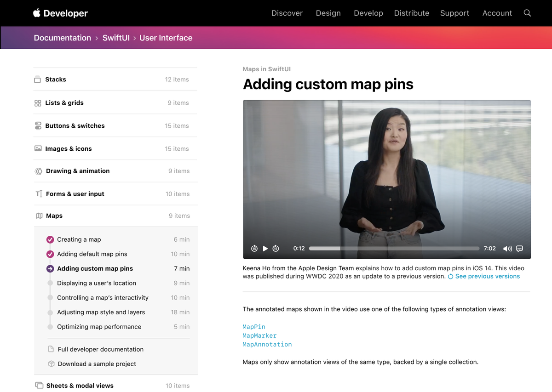Click the Sheets & modal views icon
The height and width of the screenshot is (392, 552).
39,386
